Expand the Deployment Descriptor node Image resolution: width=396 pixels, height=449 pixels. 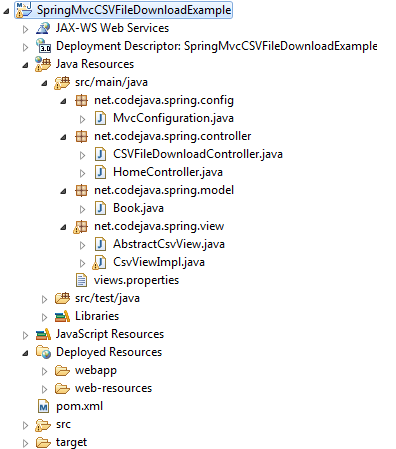point(25,47)
